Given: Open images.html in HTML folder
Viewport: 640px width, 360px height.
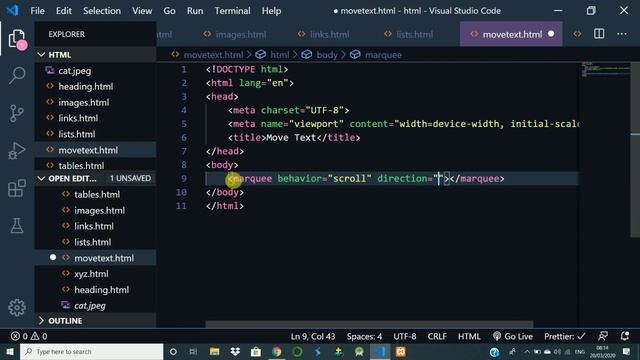Looking at the screenshot, I should tap(84, 102).
